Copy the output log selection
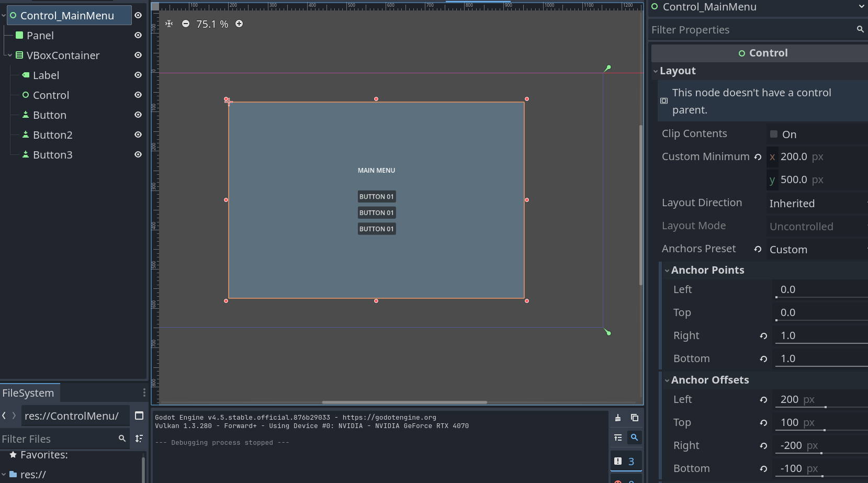Viewport: 868px width, 483px height. 634,418
